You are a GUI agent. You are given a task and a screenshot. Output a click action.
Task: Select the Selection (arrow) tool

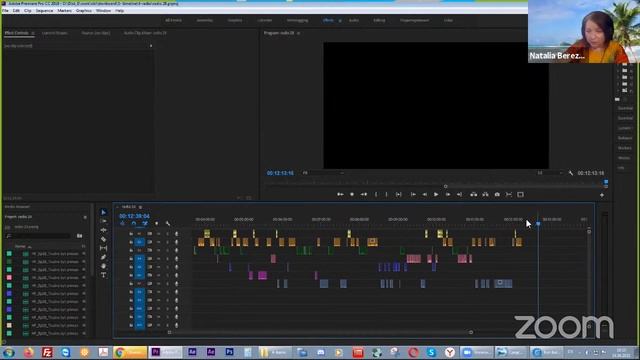(x=103, y=212)
